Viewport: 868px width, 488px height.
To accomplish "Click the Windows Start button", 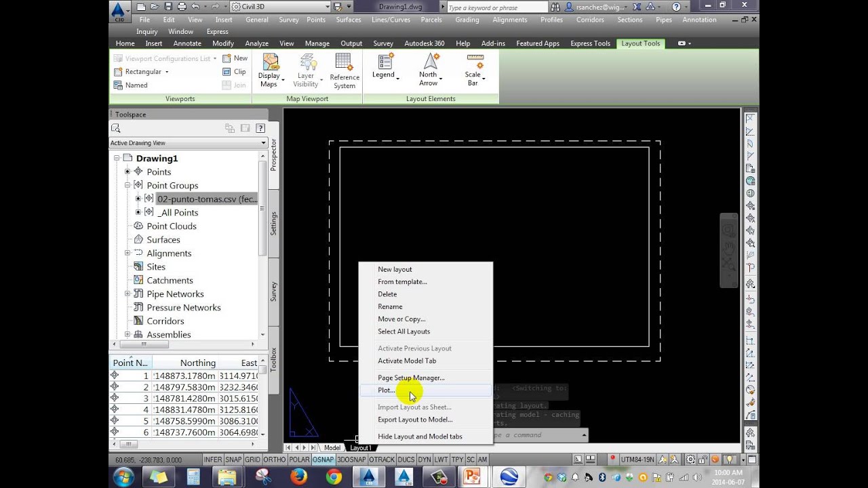I will (123, 477).
